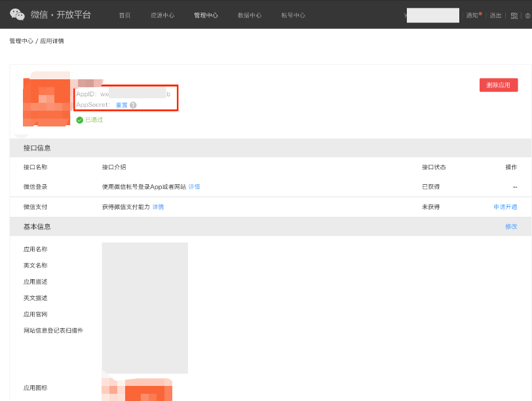
Task: Click the help question mark next to 重置
Action: point(134,105)
